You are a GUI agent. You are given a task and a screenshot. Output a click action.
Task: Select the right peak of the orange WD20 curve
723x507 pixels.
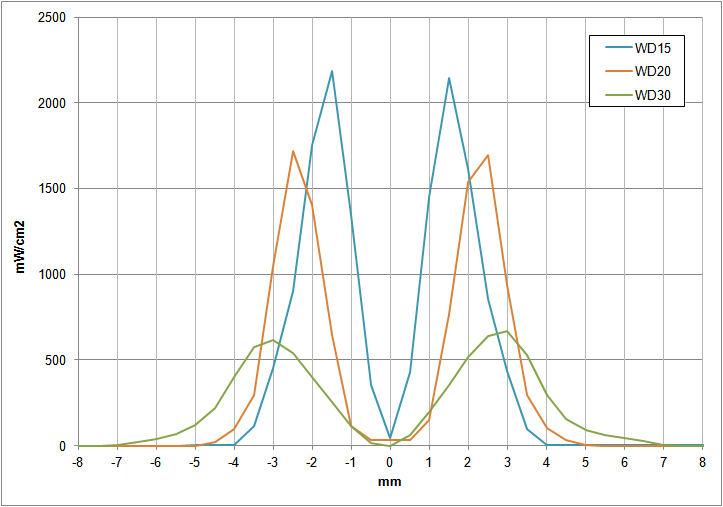pos(487,155)
